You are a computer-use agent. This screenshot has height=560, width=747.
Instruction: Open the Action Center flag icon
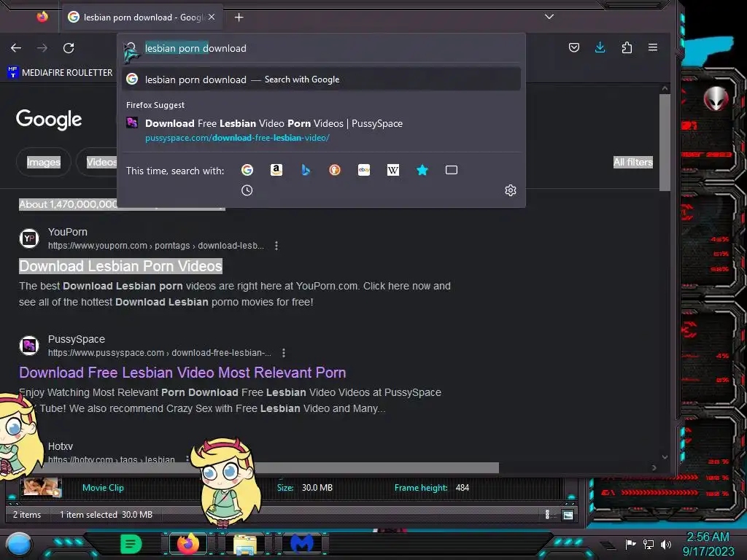point(631,544)
